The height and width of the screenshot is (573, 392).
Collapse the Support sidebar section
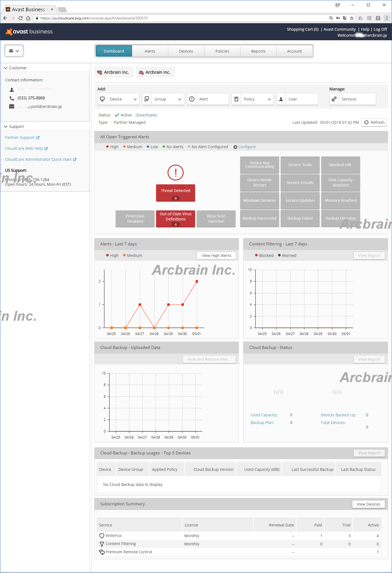[5, 127]
